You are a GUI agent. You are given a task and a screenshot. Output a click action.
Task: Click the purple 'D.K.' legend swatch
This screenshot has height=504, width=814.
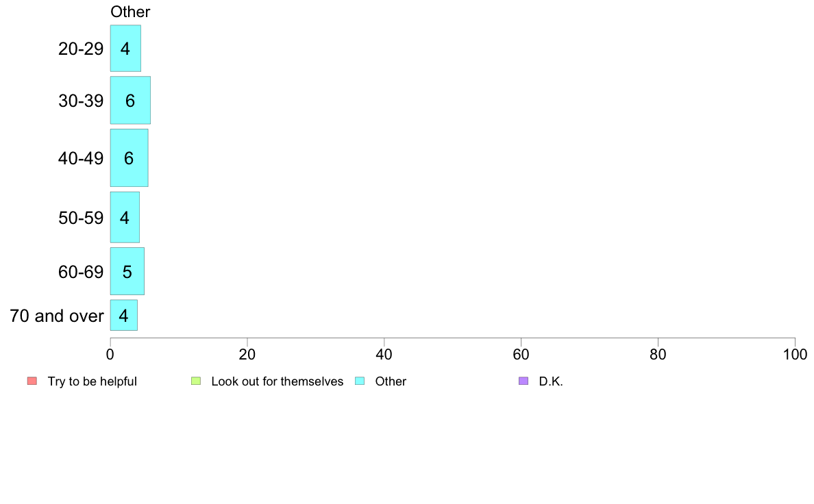tap(523, 381)
